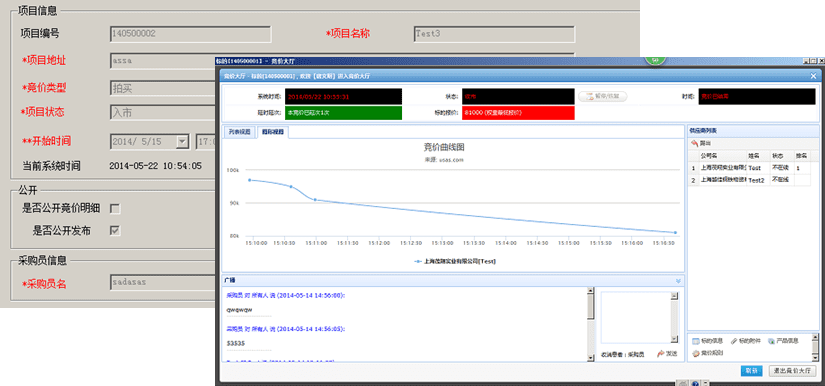Image resolution: width=825 pixels, height=386 pixels.
Task: Toggle the chart legend entry 上海茂翔实业有限公司[Test]
Action: [455, 261]
